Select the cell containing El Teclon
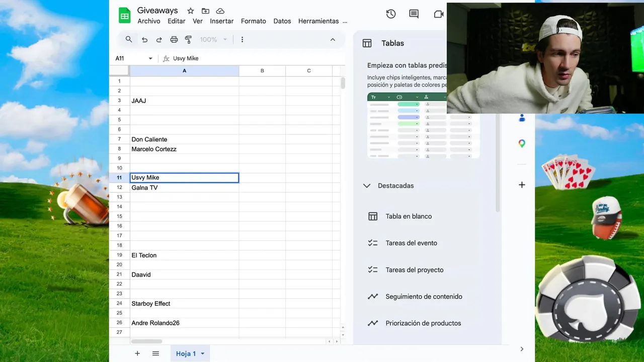644x362 pixels. [x=184, y=255]
